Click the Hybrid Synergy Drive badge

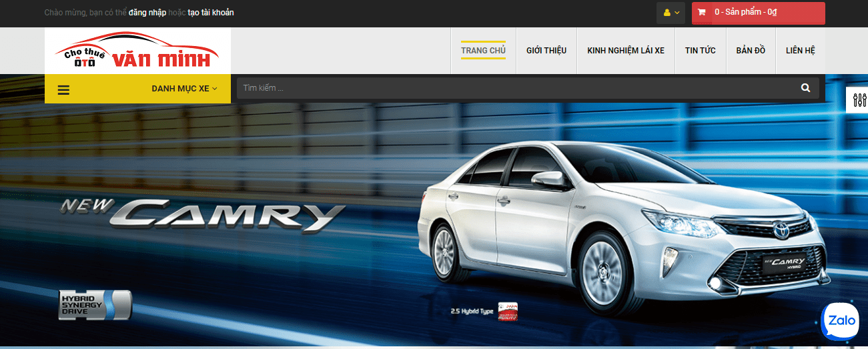pos(95,304)
